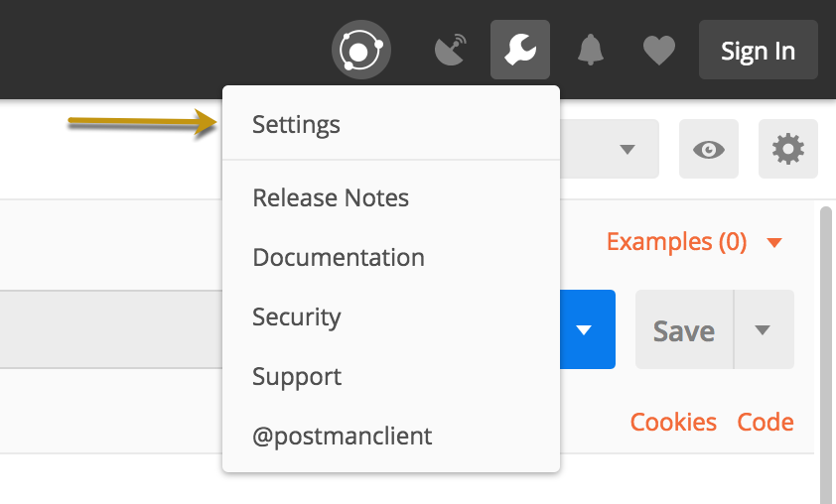This screenshot has height=504, width=836.
Task: Open Support from the wrench menu
Action: click(x=297, y=376)
